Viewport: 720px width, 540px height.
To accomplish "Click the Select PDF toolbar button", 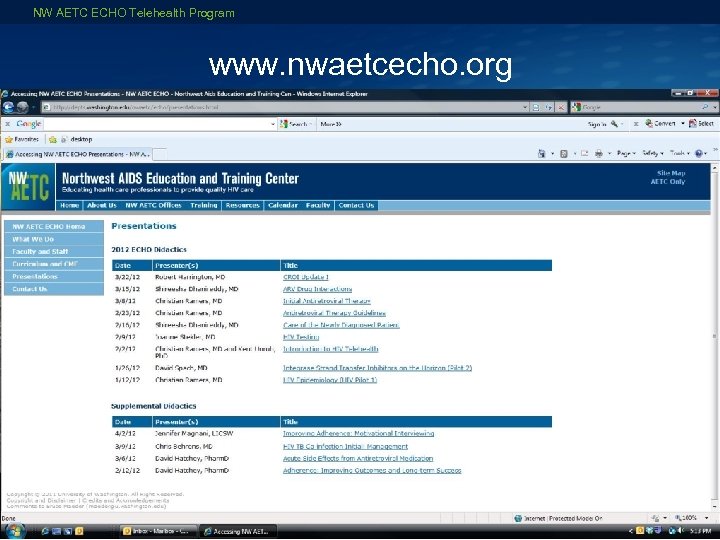I will pos(701,124).
